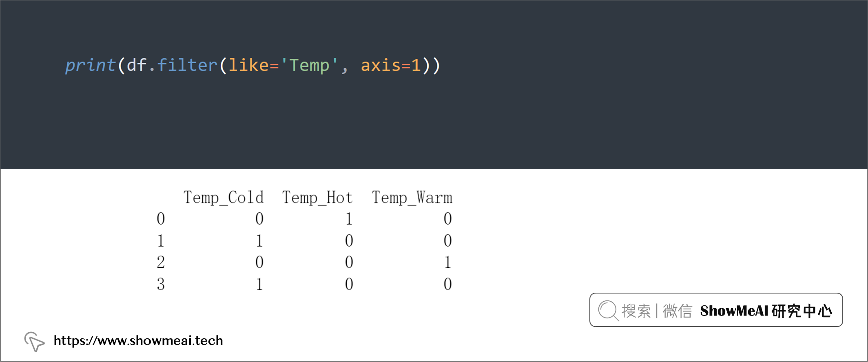Viewport: 868px width, 362px height.
Task: Click row index 0 in output table
Action: tap(161, 219)
